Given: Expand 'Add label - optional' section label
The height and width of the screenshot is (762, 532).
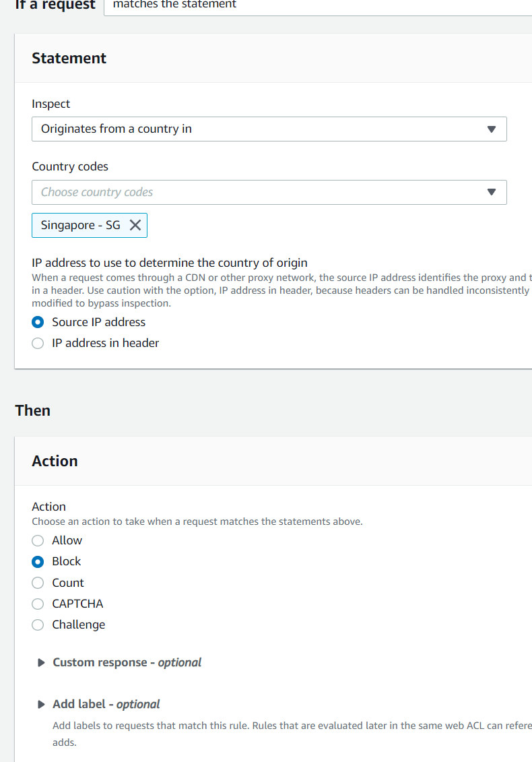Looking at the screenshot, I should pos(106,705).
